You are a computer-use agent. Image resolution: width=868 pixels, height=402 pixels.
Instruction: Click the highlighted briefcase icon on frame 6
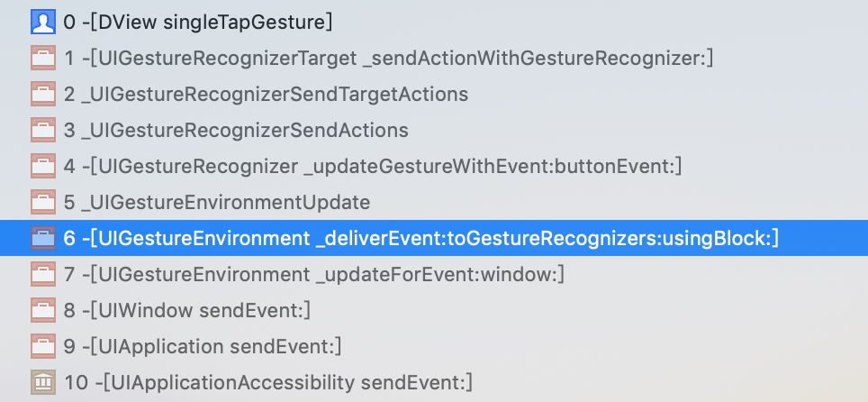pyautogui.click(x=43, y=238)
